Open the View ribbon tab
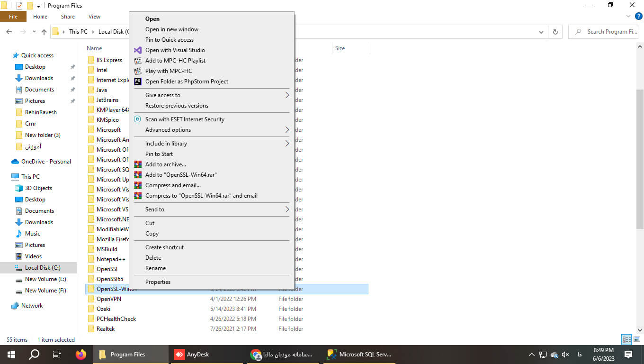644x364 pixels. tap(94, 17)
